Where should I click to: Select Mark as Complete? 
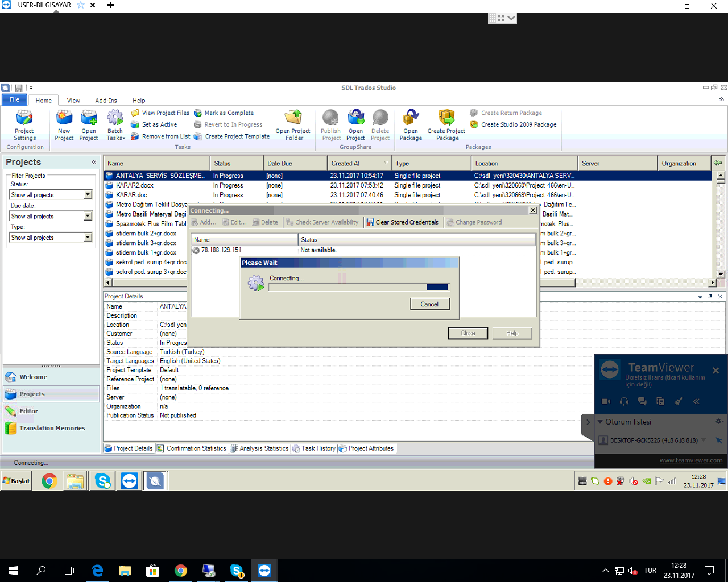pos(224,113)
